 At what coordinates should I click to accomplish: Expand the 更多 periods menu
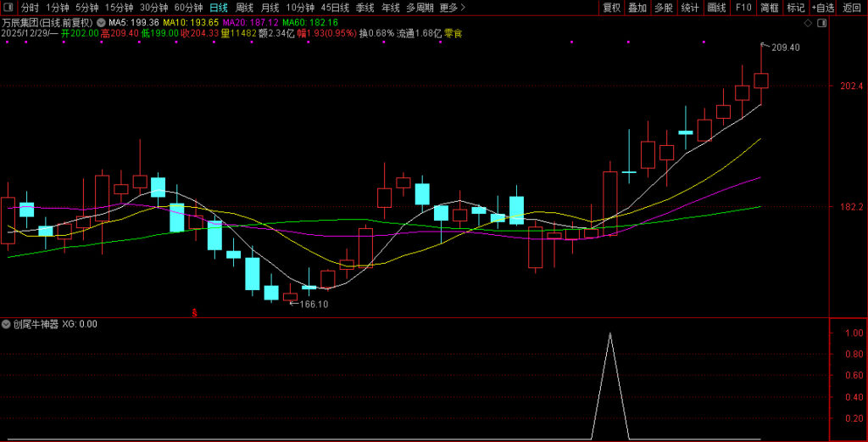coord(453,8)
